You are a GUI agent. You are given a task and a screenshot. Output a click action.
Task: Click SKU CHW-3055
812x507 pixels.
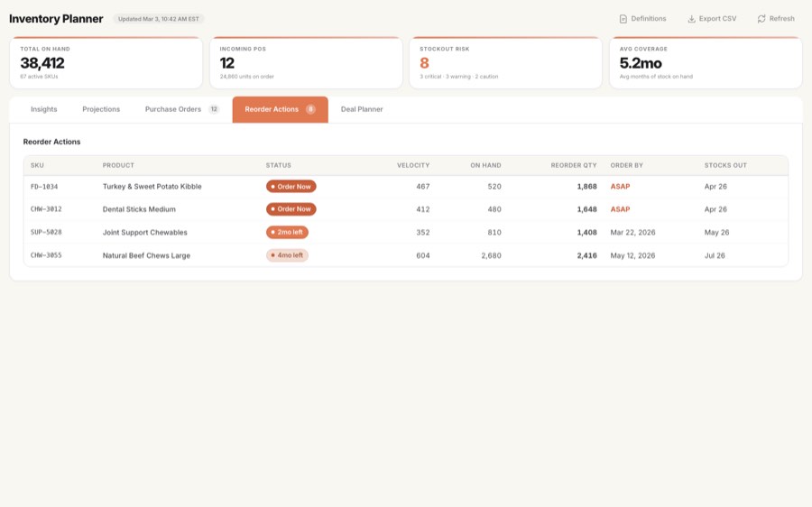[x=46, y=255]
